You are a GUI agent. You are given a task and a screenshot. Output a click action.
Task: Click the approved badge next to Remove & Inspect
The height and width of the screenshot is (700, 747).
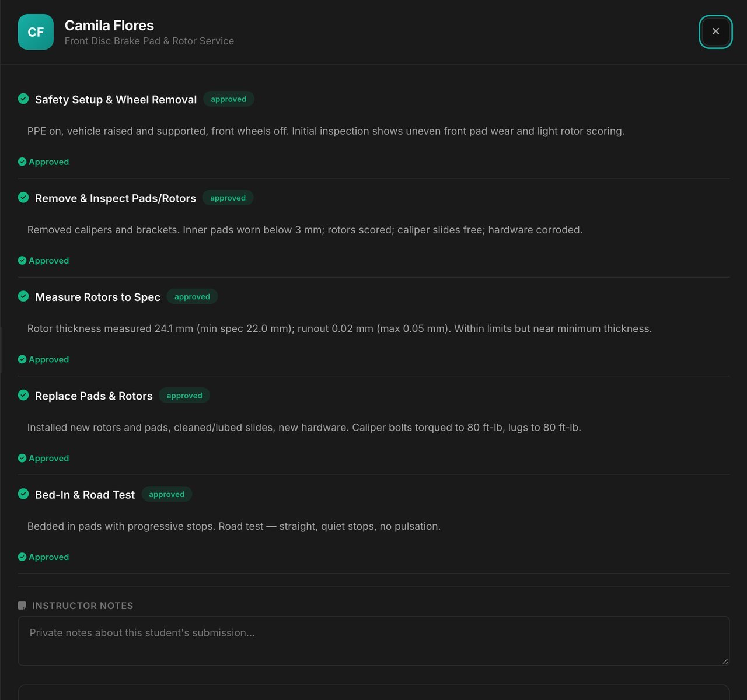click(x=228, y=198)
